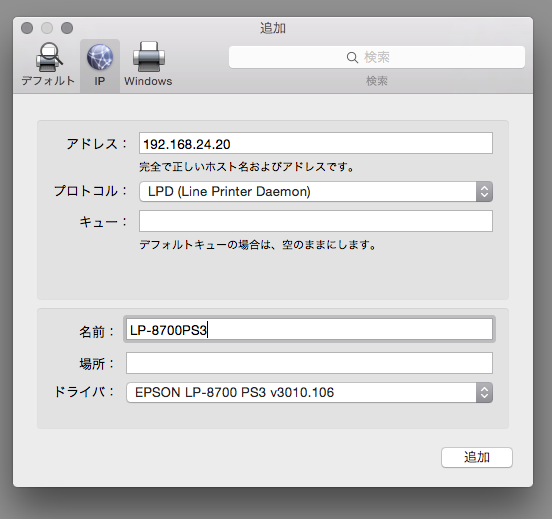Click the protocol dropdown stepper arrows
The width and height of the screenshot is (552, 519).
(x=484, y=192)
